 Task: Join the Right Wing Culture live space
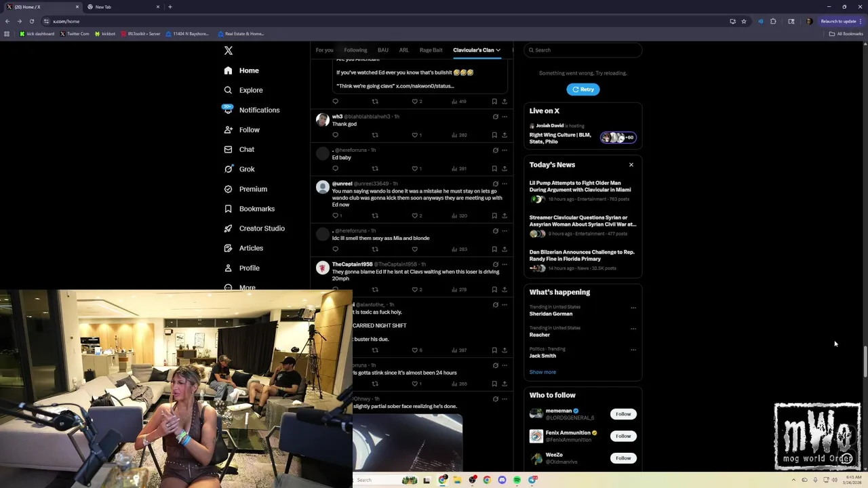click(583, 134)
